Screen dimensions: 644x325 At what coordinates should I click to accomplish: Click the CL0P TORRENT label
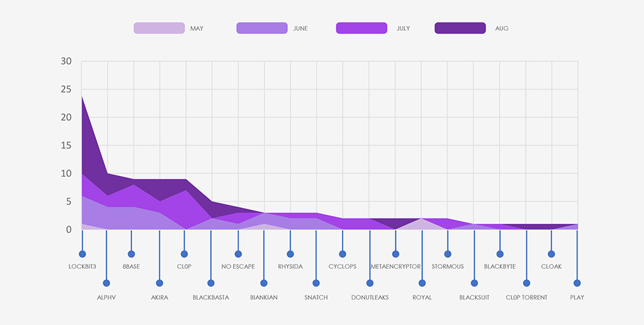(527, 297)
